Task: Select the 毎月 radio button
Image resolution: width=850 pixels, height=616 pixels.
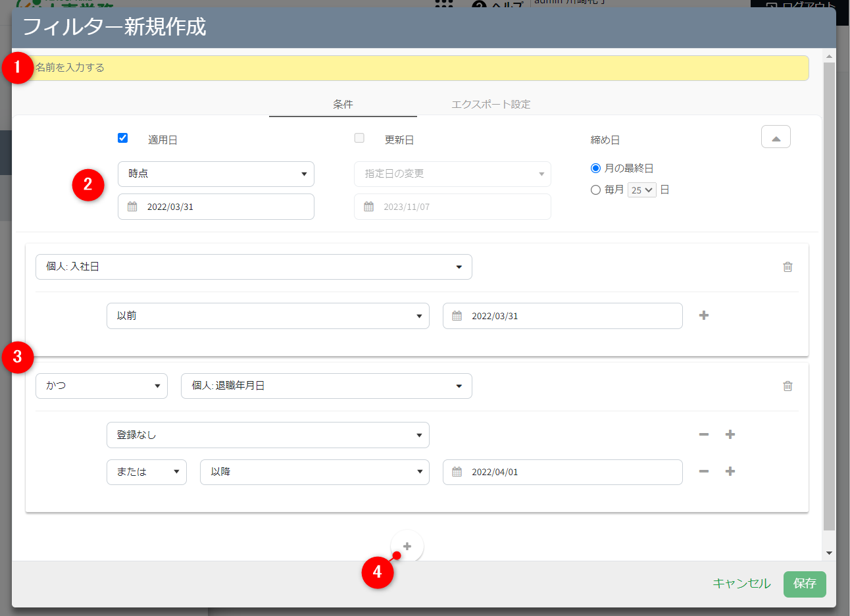Action: click(x=595, y=190)
